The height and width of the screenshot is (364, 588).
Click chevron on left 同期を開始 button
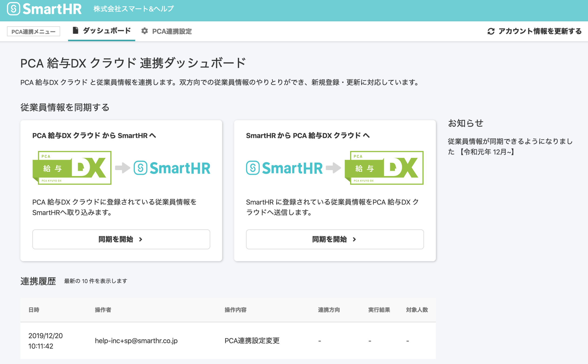point(141,239)
